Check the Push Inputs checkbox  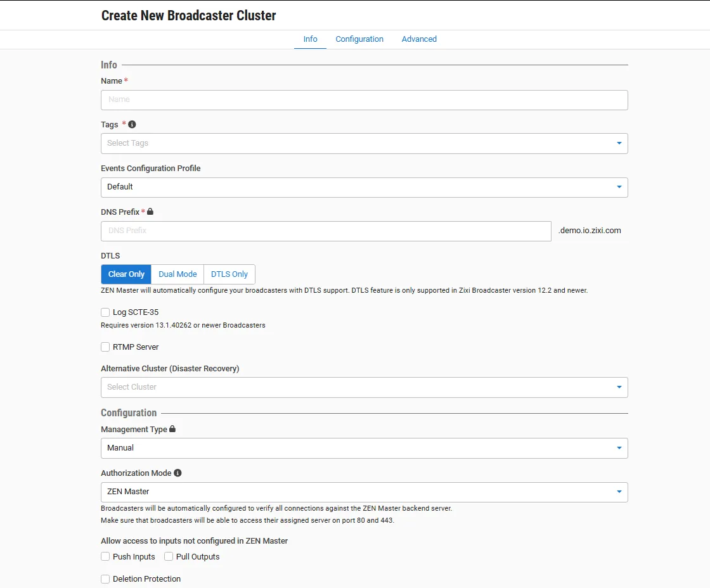click(x=105, y=556)
